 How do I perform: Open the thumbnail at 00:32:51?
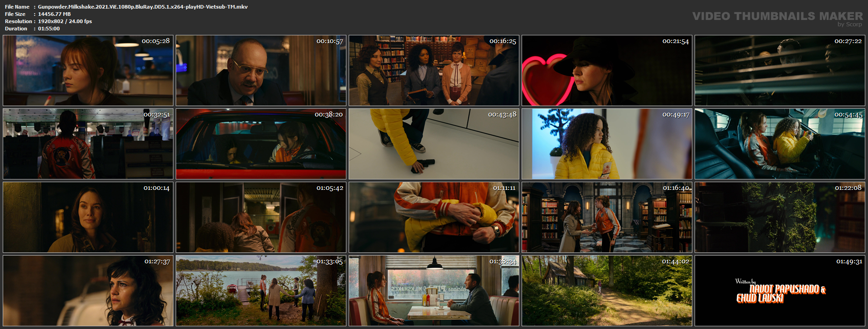pyautogui.click(x=88, y=144)
